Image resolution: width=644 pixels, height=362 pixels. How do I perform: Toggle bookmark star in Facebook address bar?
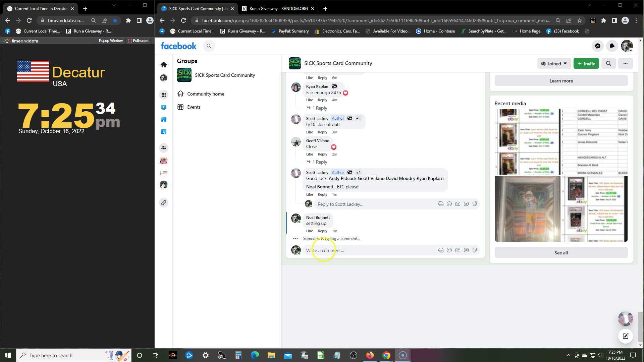pyautogui.click(x=579, y=20)
